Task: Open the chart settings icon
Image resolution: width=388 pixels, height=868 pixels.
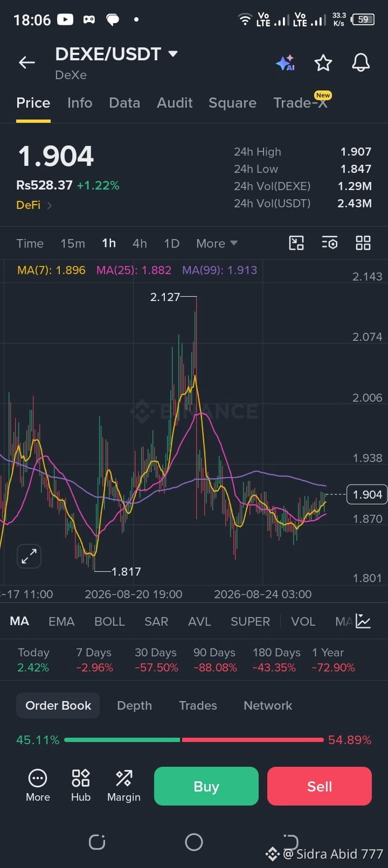Action: pyautogui.click(x=330, y=243)
